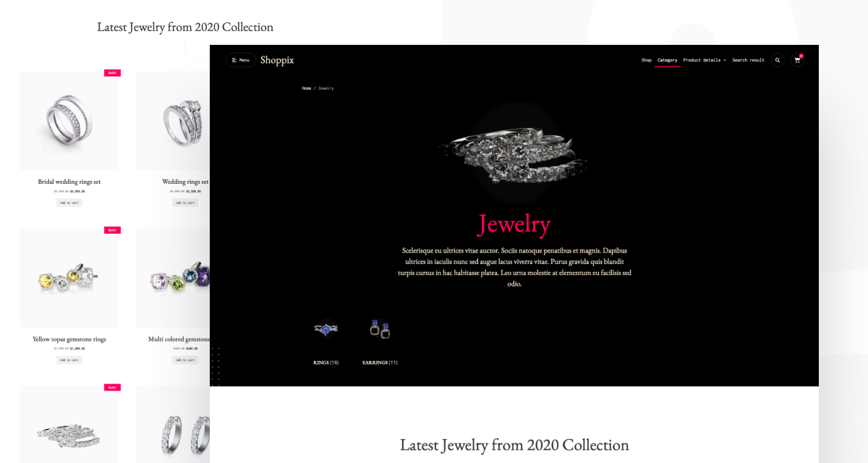Open the search magnifier icon
Viewport: 868px width, 463px height.
click(778, 60)
